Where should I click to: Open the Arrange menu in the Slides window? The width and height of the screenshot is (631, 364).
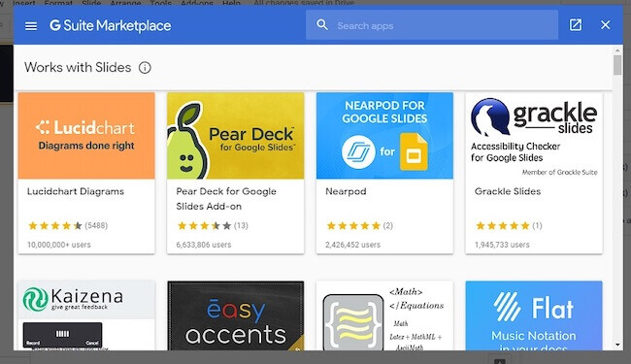(x=125, y=3)
